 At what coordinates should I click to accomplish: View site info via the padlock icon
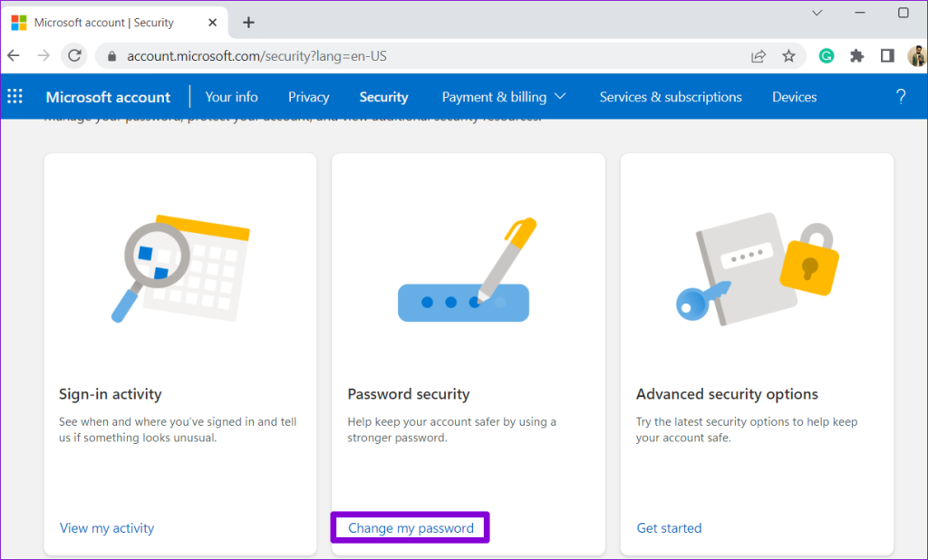[111, 56]
